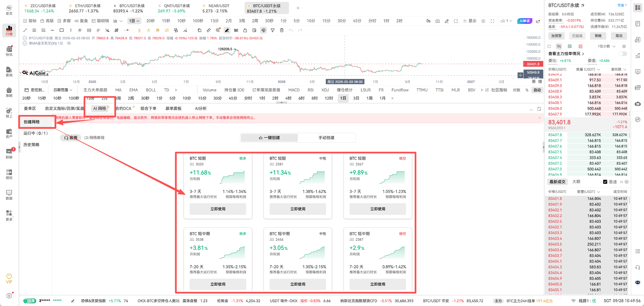
Task: Open 合约DCA tab
Action: [x=123, y=108]
